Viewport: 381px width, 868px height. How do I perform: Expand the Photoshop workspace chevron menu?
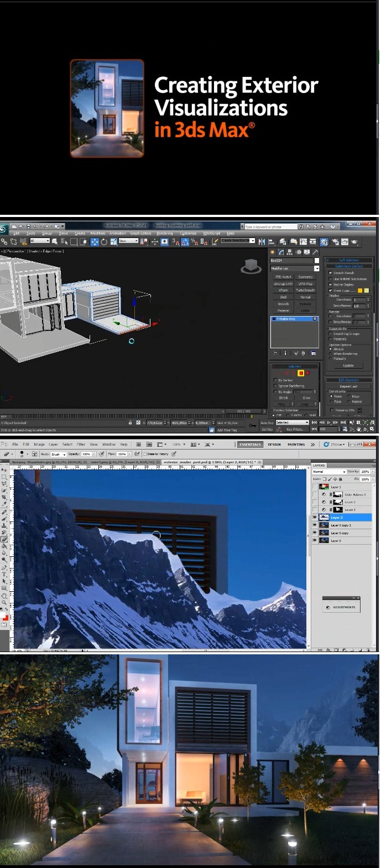313,444
